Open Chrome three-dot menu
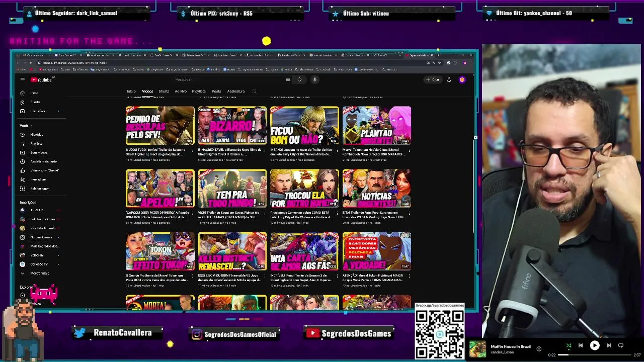Image resolution: width=644 pixels, height=362 pixels. 471,63
